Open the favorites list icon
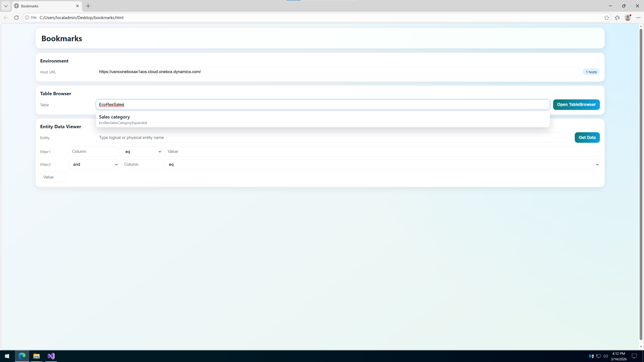The image size is (644, 362). pyautogui.click(x=617, y=18)
